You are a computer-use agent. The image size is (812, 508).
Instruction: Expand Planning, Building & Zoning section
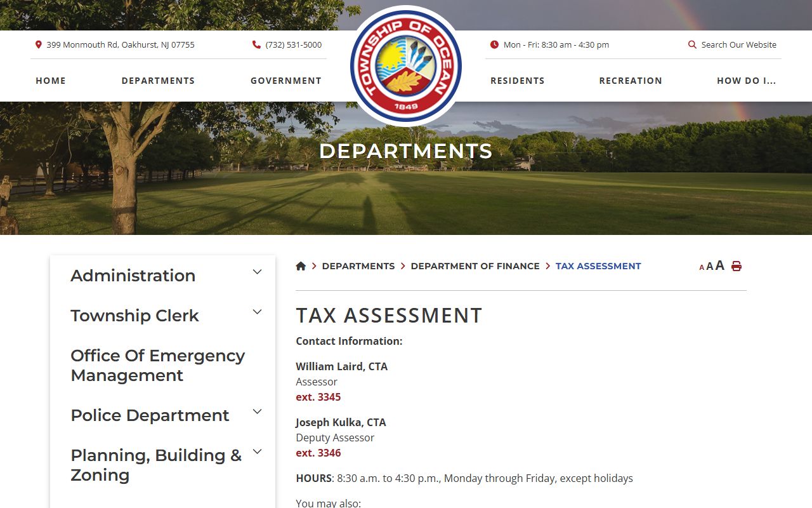tap(257, 451)
